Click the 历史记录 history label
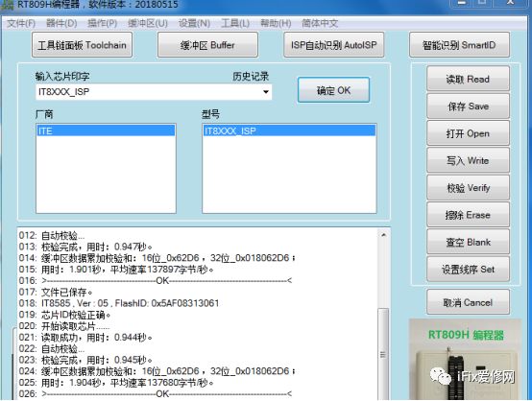Viewport: 532px width, 401px height. click(x=251, y=77)
